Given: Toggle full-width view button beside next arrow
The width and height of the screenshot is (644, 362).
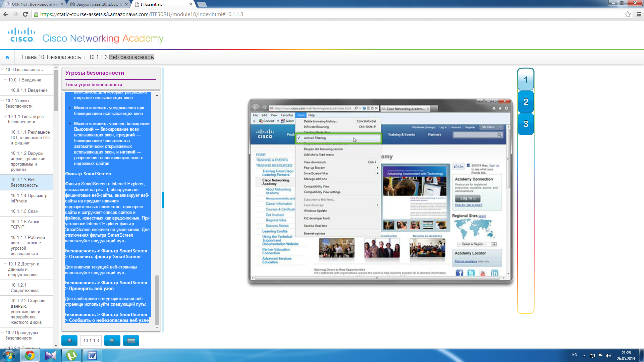Looking at the screenshot, I should [x=131, y=341].
